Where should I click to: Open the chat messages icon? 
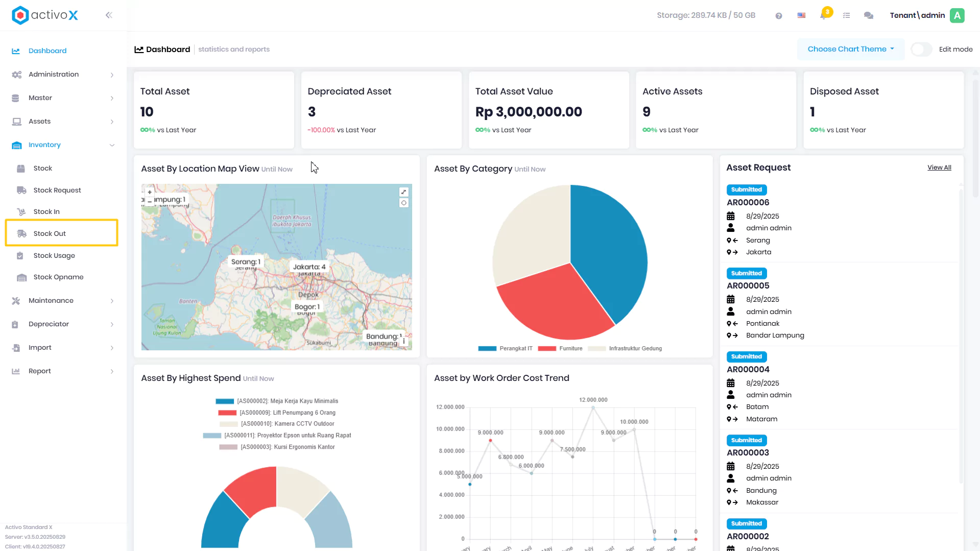868,16
